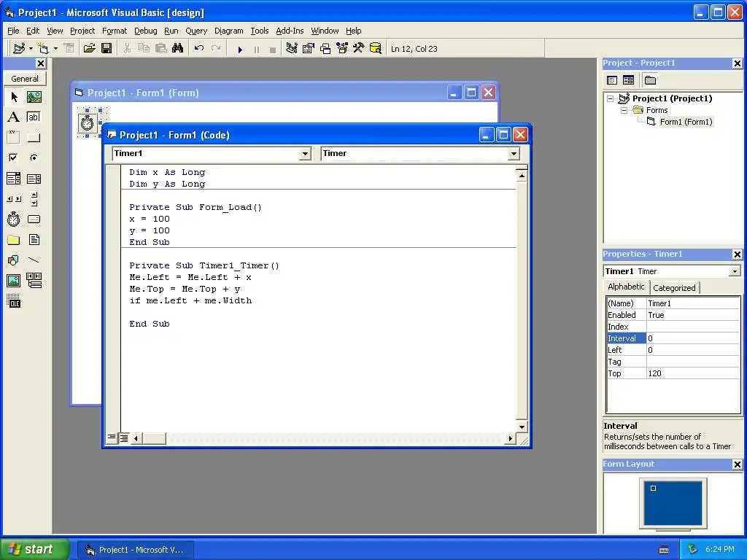Open the Add-Ins menu
Viewport: 747px width, 560px height.
(x=290, y=31)
